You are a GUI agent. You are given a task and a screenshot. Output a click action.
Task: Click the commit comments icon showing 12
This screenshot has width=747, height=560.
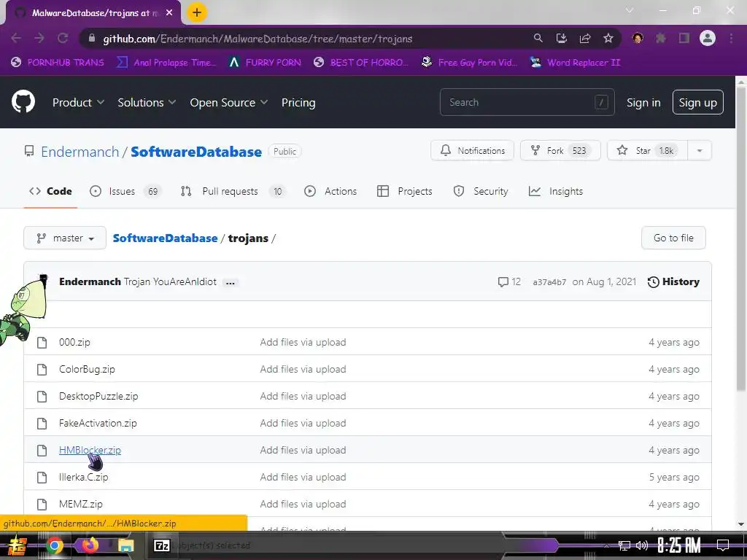(503, 282)
